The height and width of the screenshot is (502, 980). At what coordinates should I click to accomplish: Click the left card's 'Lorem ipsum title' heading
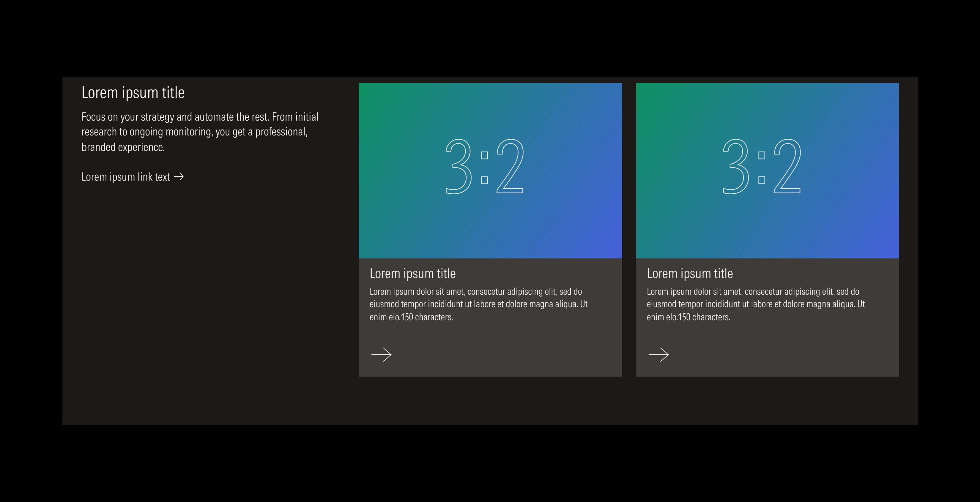(x=413, y=274)
